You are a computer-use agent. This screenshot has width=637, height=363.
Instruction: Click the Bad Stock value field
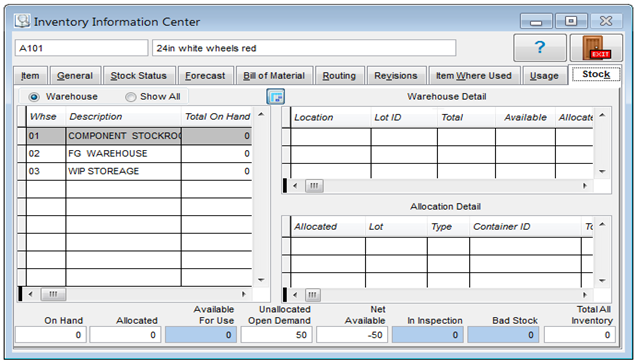503,335
